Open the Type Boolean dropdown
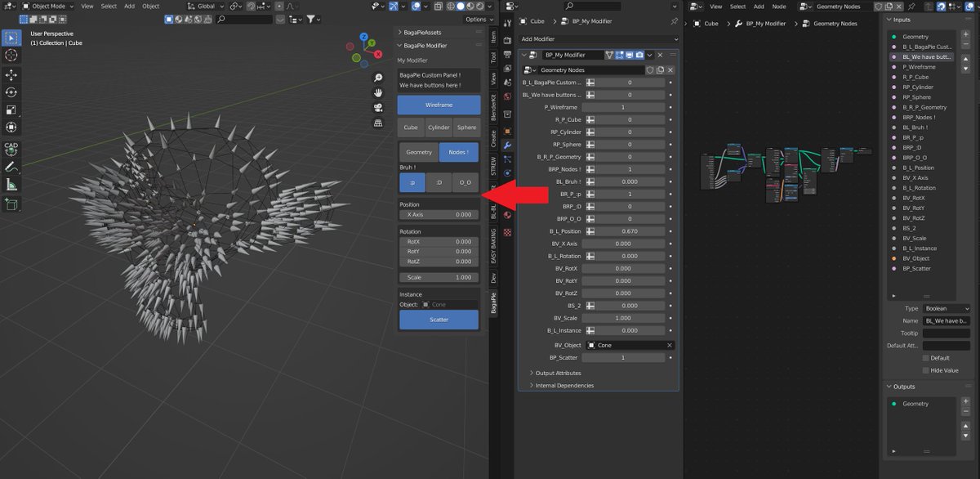This screenshot has height=479, width=980. pos(947,308)
